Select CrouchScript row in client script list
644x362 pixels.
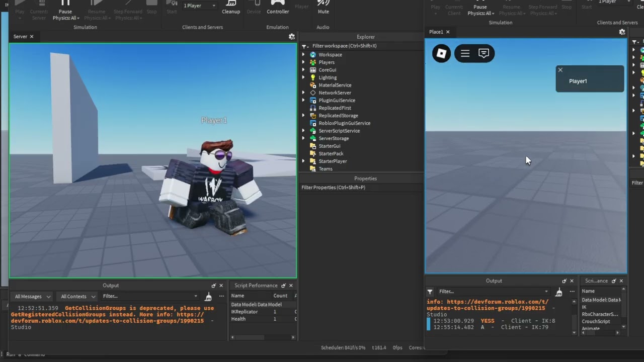601,322
